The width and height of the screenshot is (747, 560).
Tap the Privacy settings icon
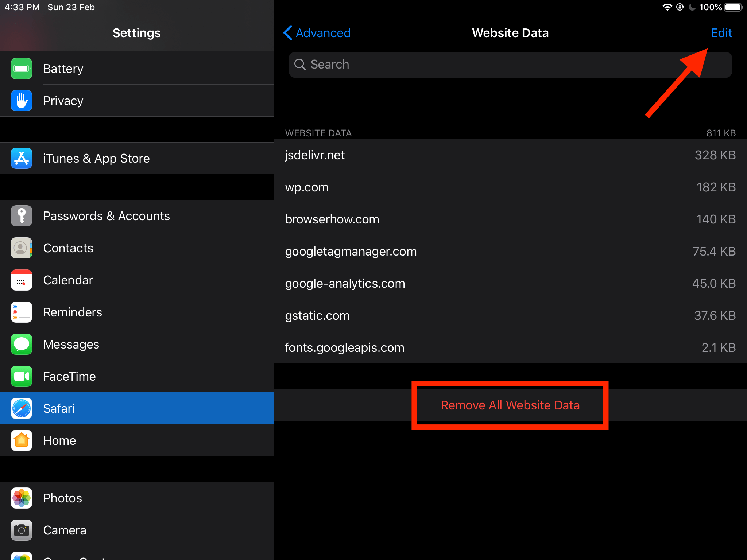pyautogui.click(x=22, y=101)
